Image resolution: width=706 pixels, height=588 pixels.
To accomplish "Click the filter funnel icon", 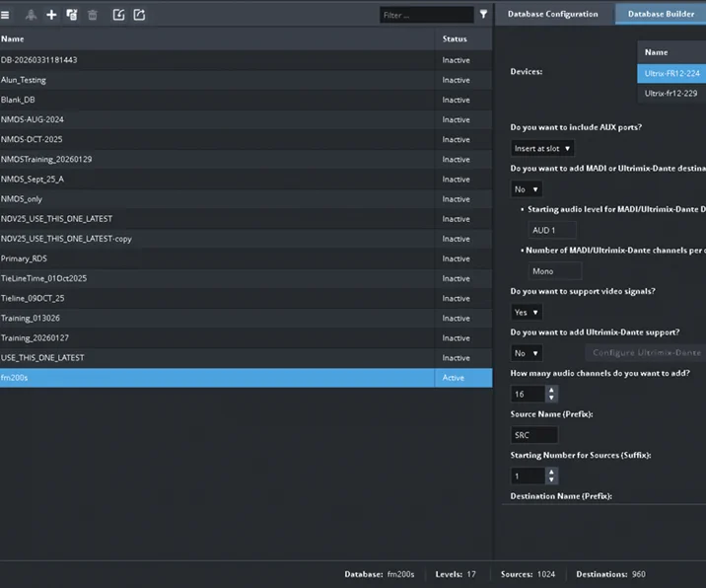I will click(x=483, y=15).
